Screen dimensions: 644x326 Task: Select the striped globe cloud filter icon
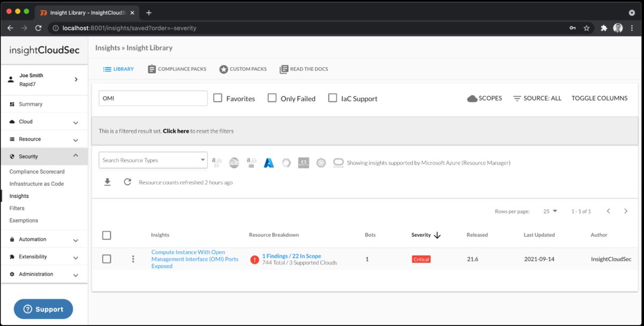point(234,162)
